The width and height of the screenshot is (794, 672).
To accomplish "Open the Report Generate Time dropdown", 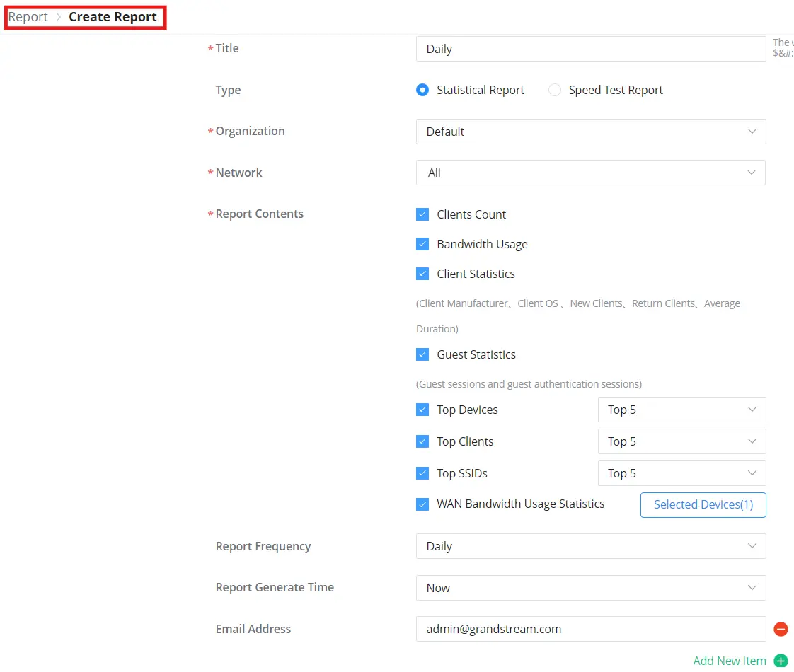I will pyautogui.click(x=591, y=588).
